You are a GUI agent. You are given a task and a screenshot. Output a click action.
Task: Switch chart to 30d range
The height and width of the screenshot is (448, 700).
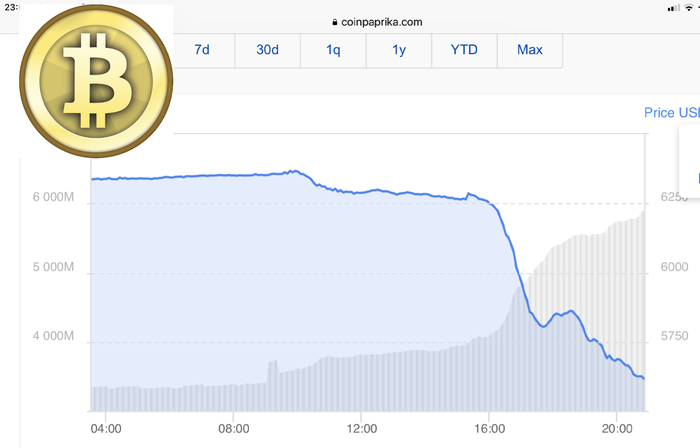[x=267, y=49]
